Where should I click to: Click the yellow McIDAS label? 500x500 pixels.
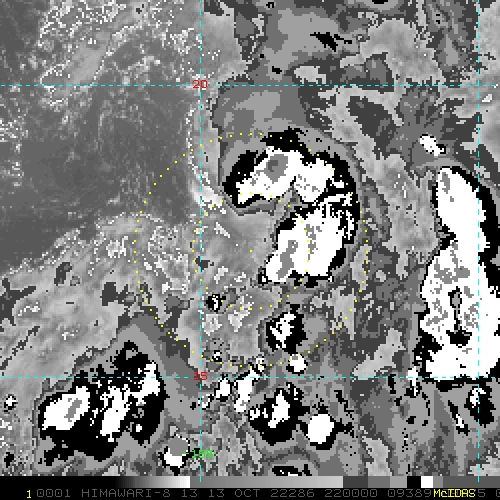pyautogui.click(x=454, y=493)
